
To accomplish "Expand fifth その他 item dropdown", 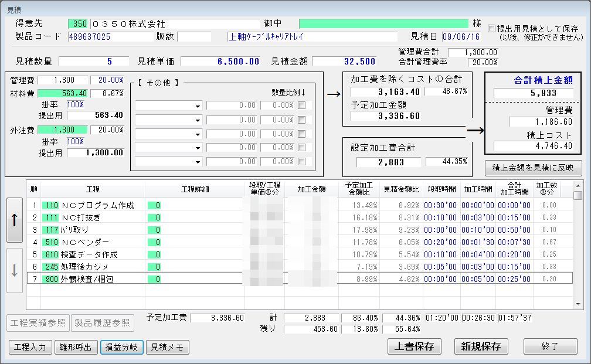I will (x=198, y=162).
